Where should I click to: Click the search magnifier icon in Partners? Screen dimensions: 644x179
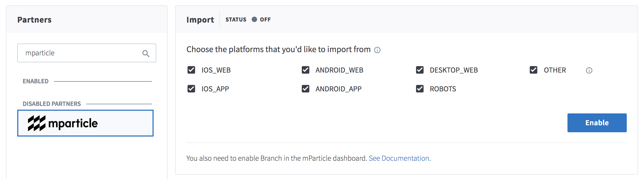(146, 53)
